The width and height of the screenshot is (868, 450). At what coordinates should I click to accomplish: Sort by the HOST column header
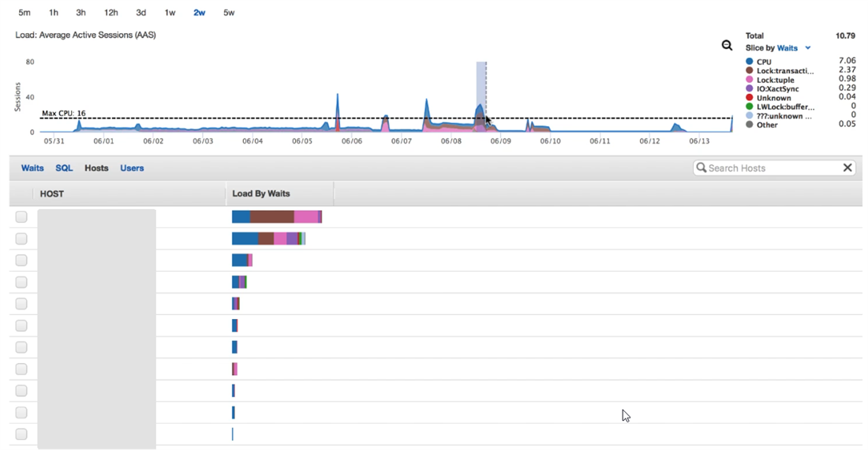[51, 193]
